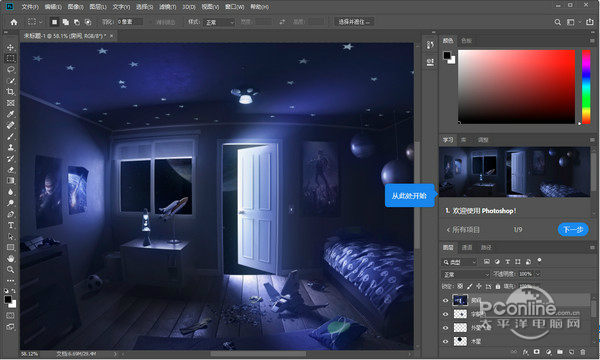
Task: Open the opacity 100% dropdown arrow
Action: tap(538, 274)
